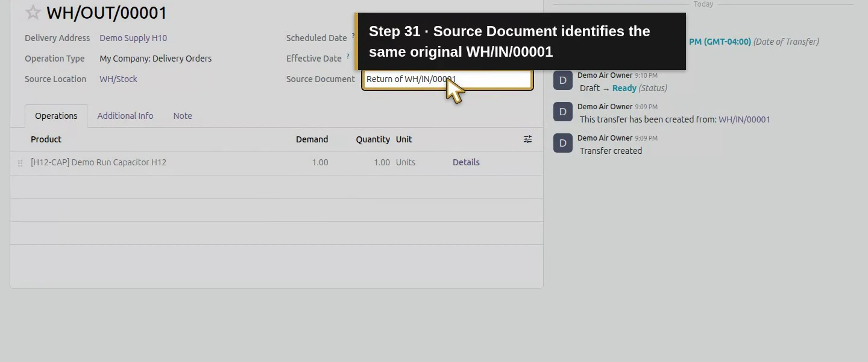Click the Demand value 1.00
The width and height of the screenshot is (868, 362).
(x=320, y=162)
